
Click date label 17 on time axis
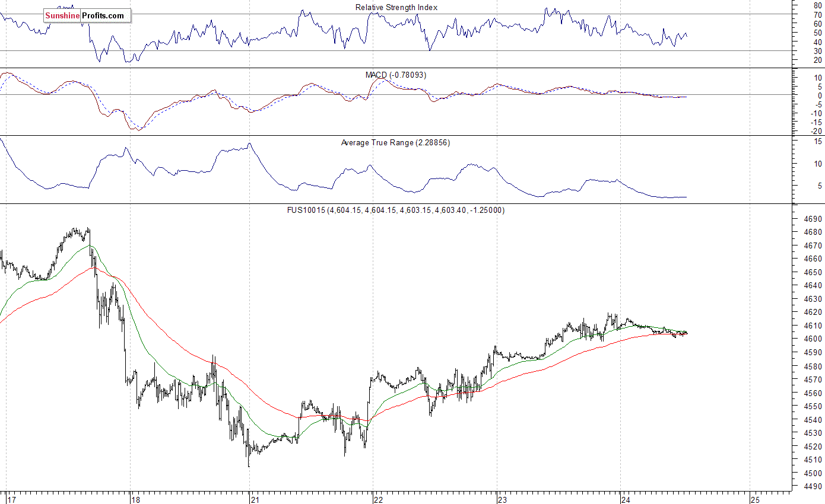[12, 499]
